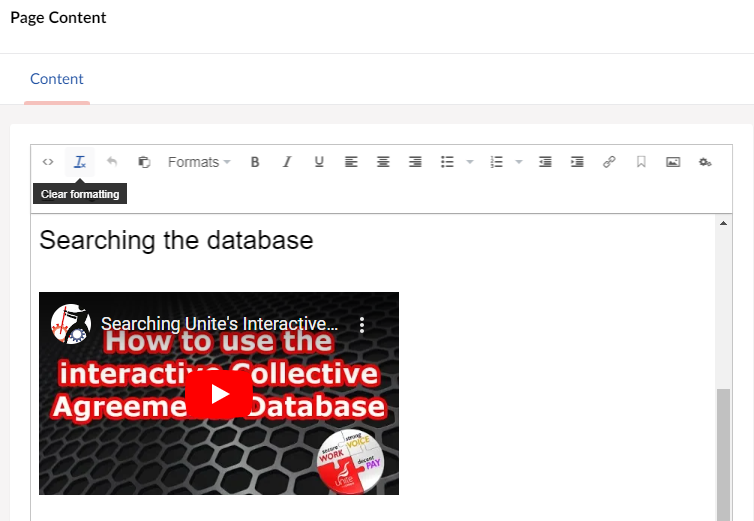Play the embedded YouTube video
Screen dimensions: 754x521
219,394
